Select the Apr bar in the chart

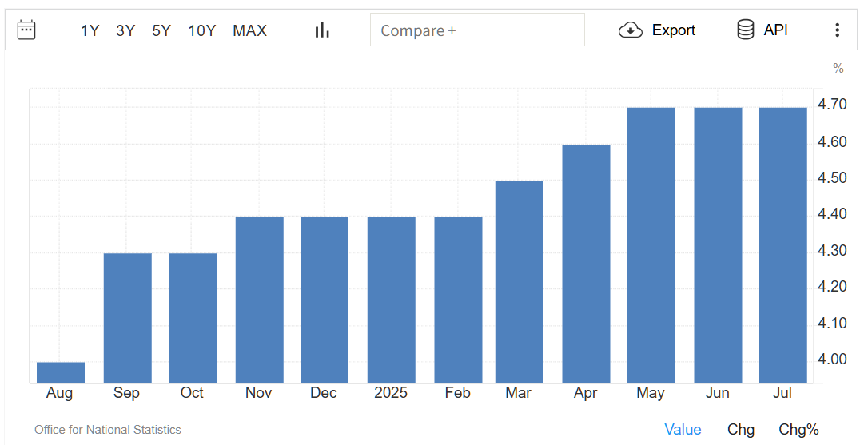pyautogui.click(x=586, y=264)
